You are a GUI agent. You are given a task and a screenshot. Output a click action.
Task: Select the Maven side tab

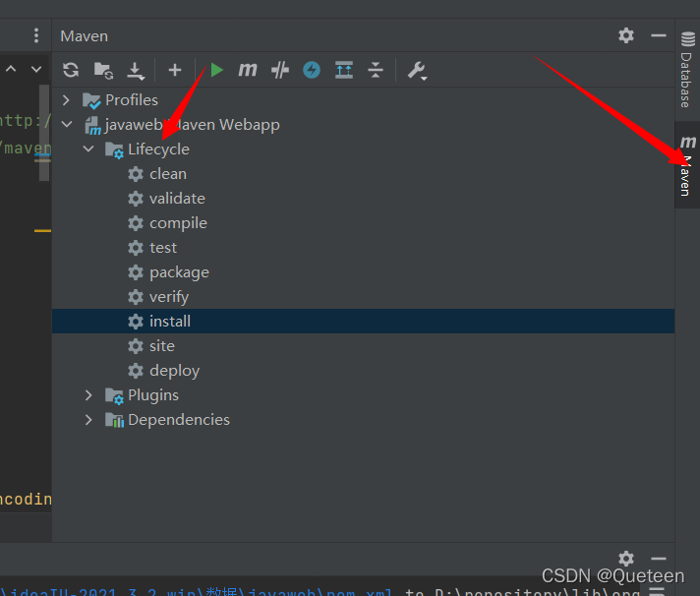pos(687,165)
